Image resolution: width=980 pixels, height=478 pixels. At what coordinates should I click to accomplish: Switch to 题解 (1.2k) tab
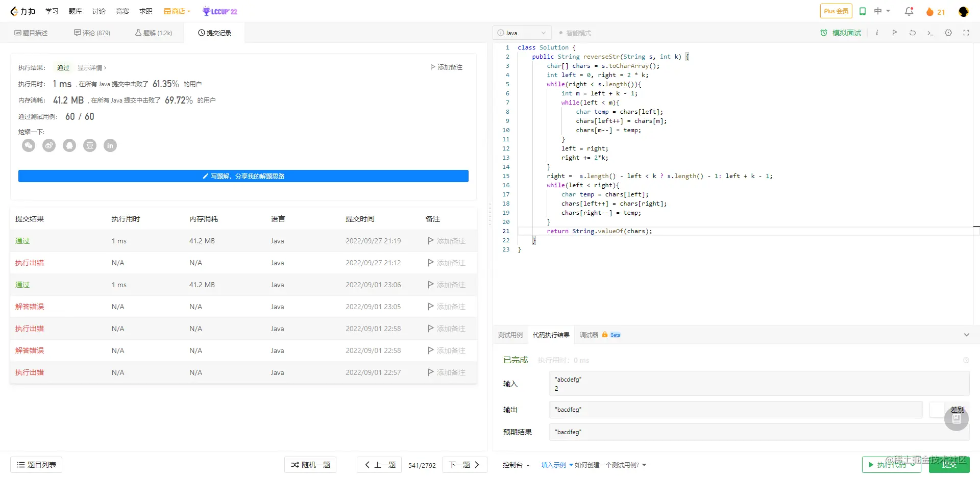pyautogui.click(x=154, y=33)
